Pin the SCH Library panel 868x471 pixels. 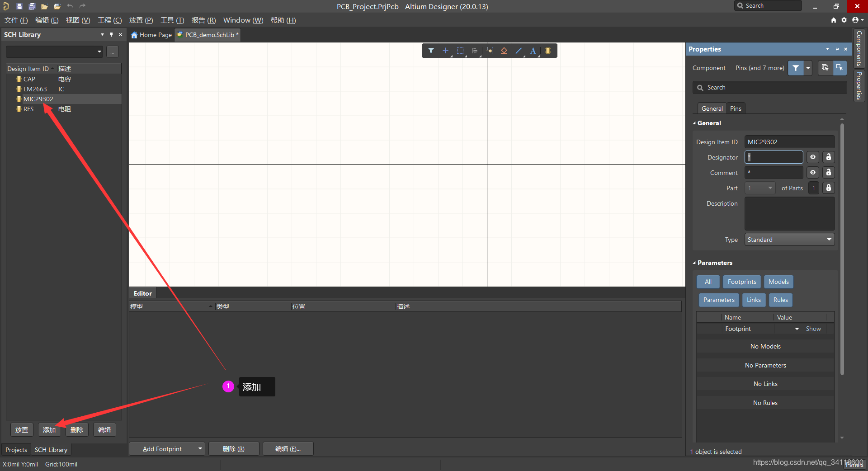(111, 35)
